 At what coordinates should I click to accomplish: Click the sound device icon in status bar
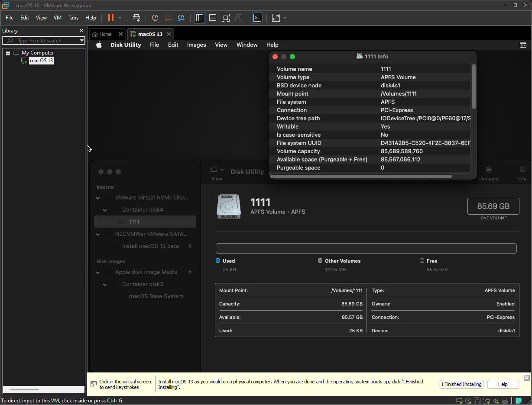(x=495, y=401)
